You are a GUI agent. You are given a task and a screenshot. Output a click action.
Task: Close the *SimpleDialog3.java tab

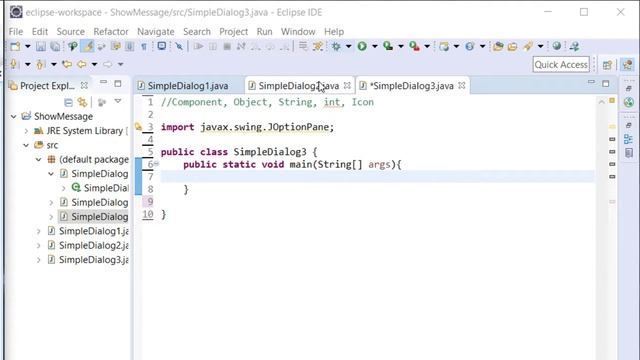coord(462,85)
